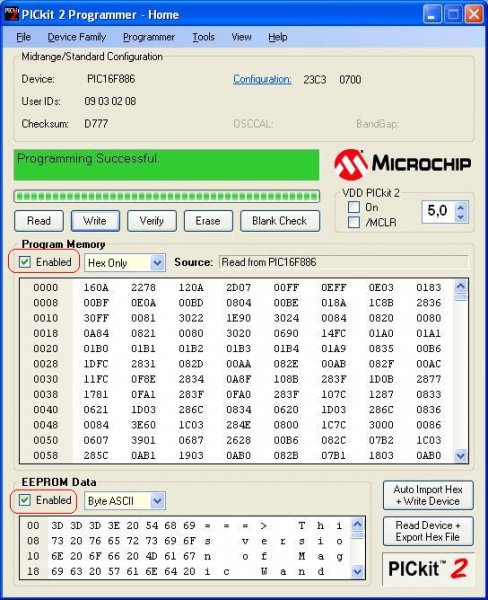Minimize the PICkit 2 Programmer window
Screen dimensions: 488x600
pyautogui.click(x=432, y=15)
